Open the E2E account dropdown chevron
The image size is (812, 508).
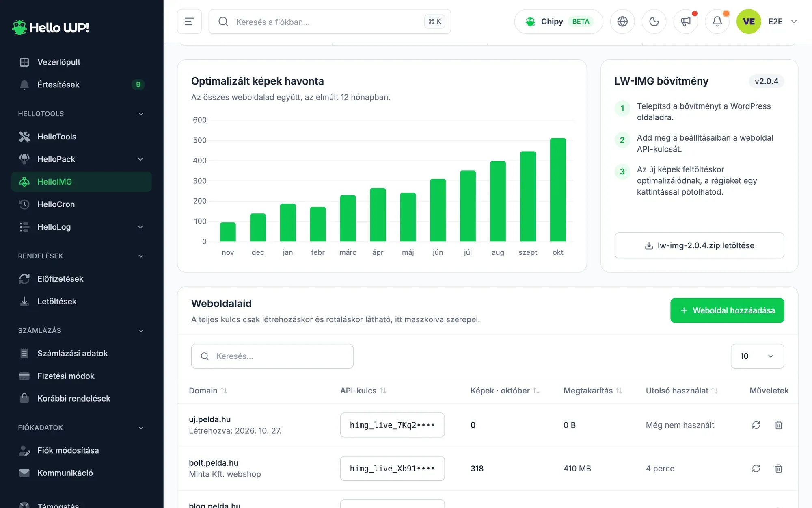click(x=794, y=22)
